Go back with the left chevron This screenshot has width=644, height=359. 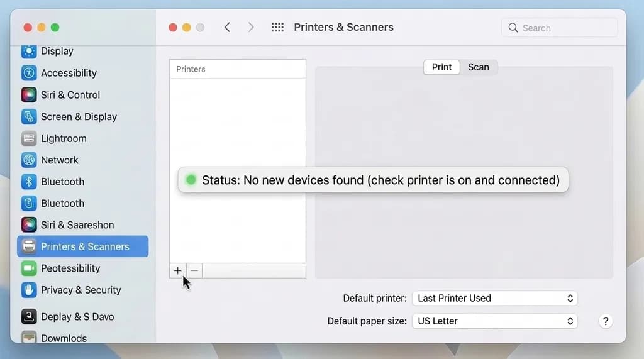(x=227, y=27)
